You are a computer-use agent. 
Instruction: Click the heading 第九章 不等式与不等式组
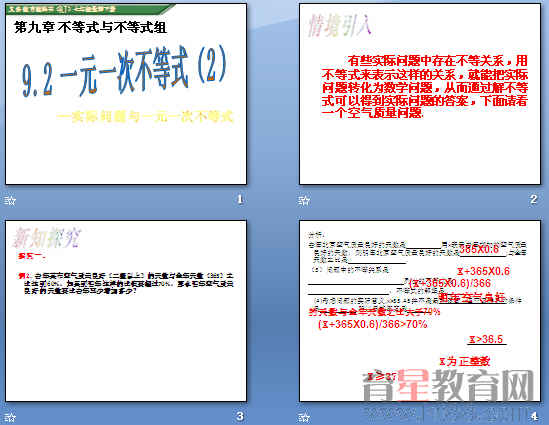90,28
